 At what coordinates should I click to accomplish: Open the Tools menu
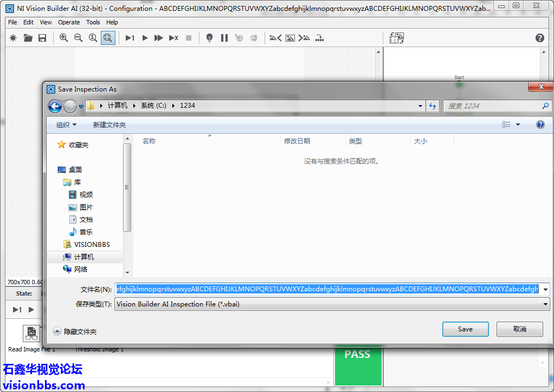[x=93, y=22]
